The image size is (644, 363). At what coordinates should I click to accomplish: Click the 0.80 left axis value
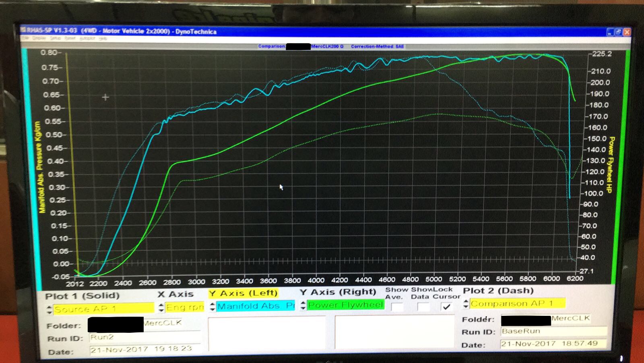coord(49,52)
